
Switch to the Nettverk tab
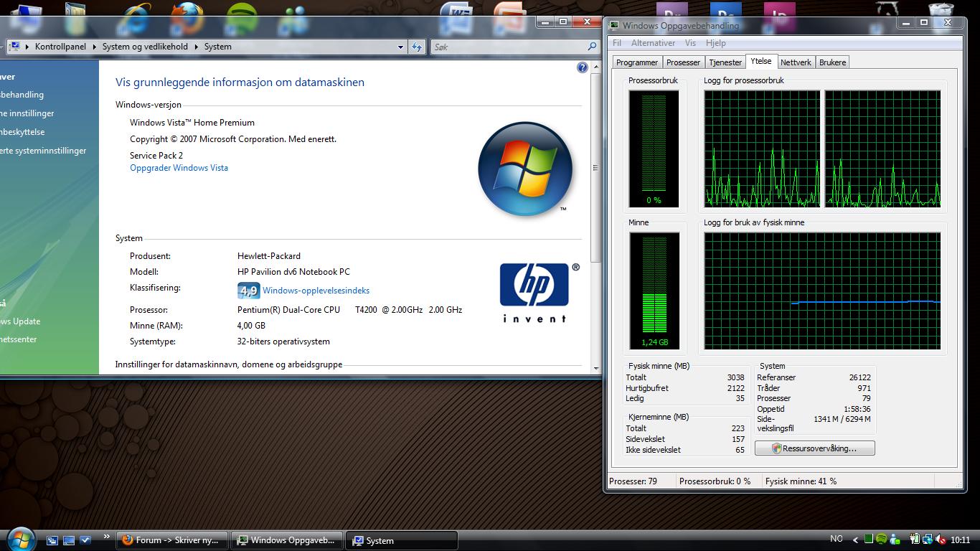[796, 62]
